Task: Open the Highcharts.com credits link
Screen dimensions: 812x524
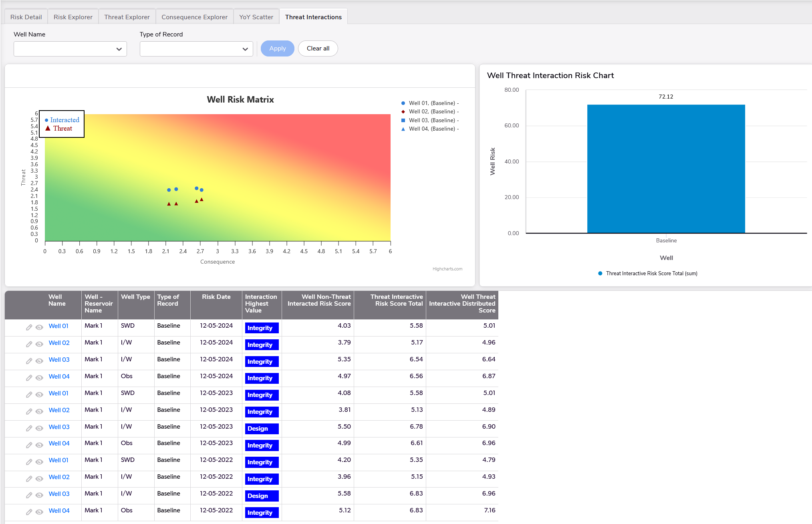Action: tap(447, 269)
